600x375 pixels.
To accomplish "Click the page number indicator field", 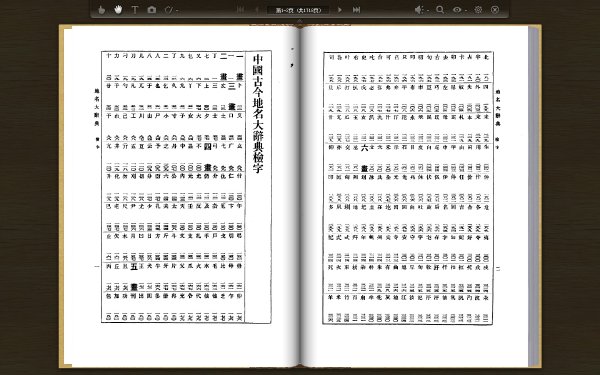I will pyautogui.click(x=298, y=10).
